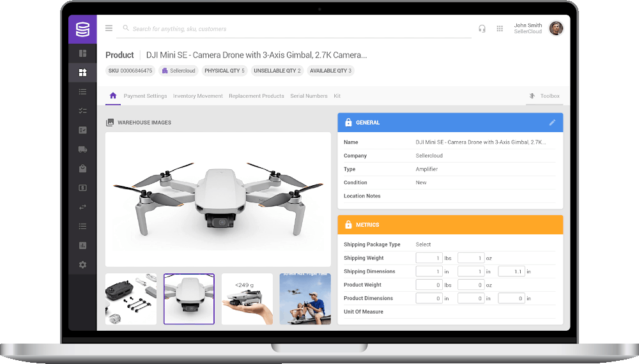Click the Metrics panel lock icon

(348, 224)
